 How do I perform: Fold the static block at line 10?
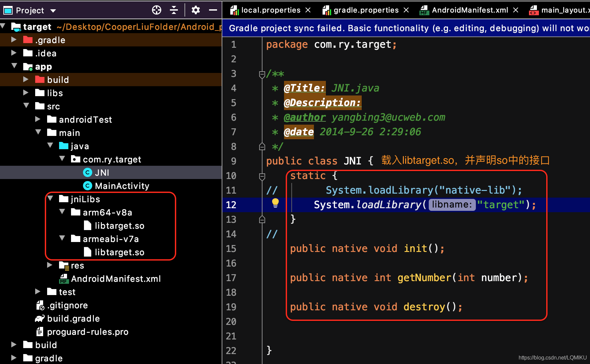tap(262, 176)
